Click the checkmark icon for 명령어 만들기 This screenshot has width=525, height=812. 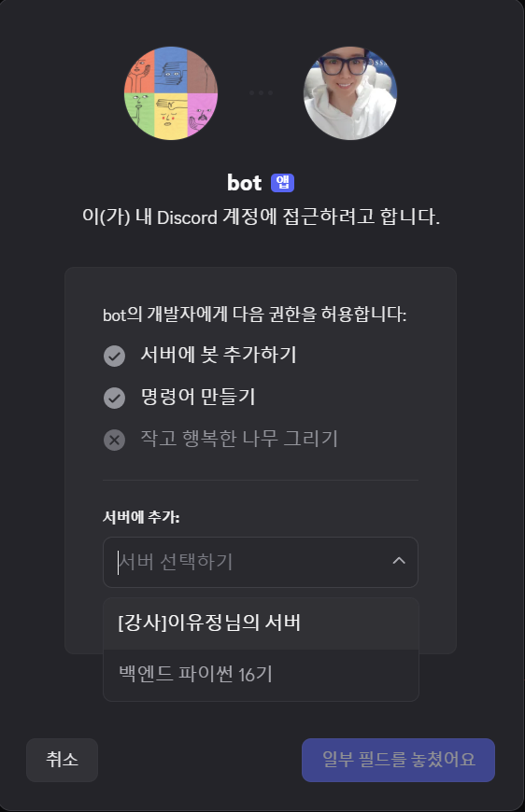pyautogui.click(x=115, y=398)
